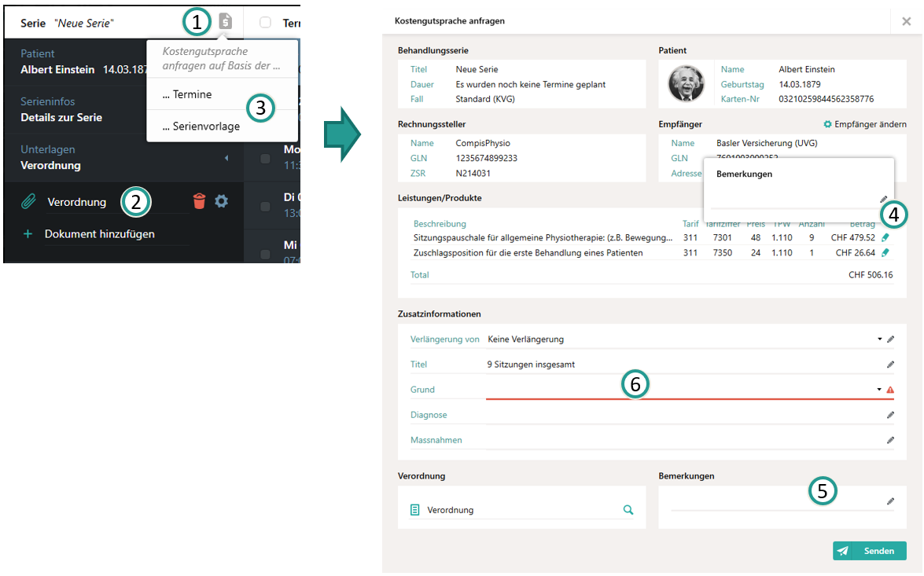Click the cost approval document icon beside Serie
The height and width of the screenshot is (576, 924).
[x=226, y=22]
